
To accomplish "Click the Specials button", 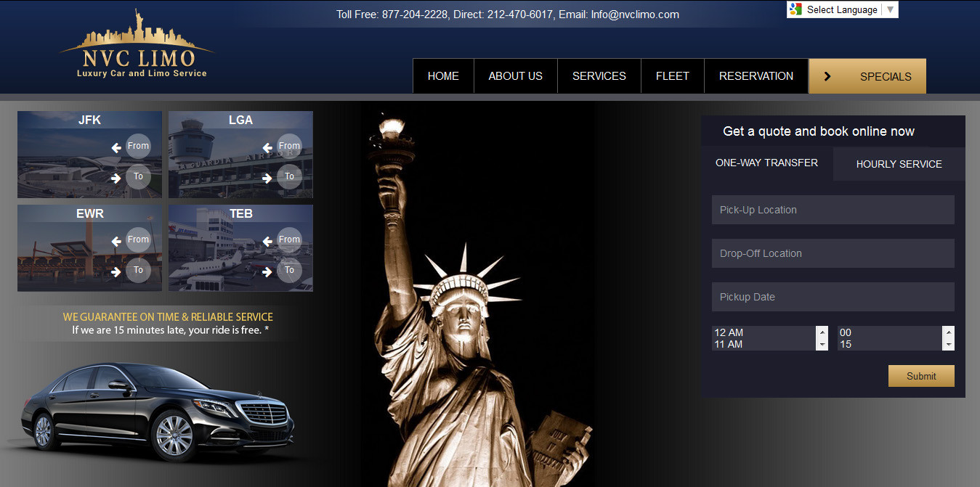I will point(867,76).
